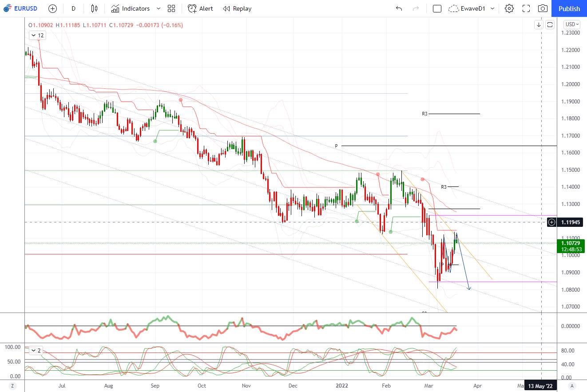Toggle auto scale with the A button
The height and width of the screenshot is (392, 587).
[x=572, y=385]
